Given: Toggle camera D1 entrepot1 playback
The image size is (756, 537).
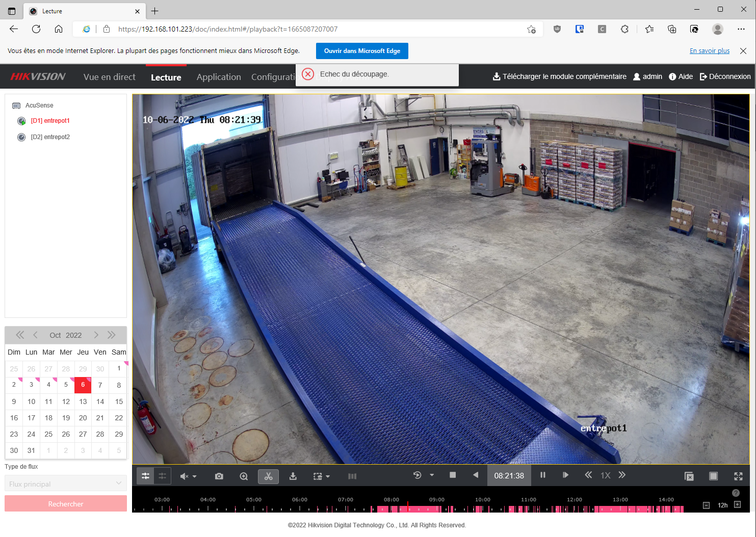Looking at the screenshot, I should tap(50, 121).
